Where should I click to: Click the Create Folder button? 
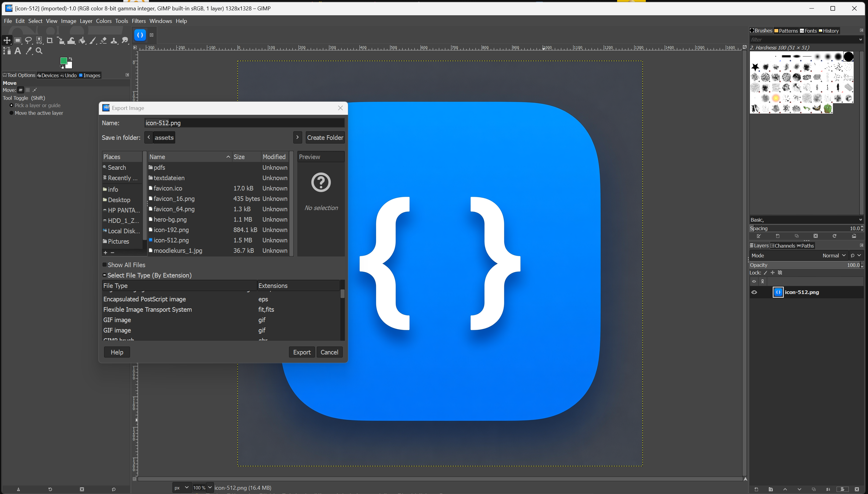tap(324, 137)
